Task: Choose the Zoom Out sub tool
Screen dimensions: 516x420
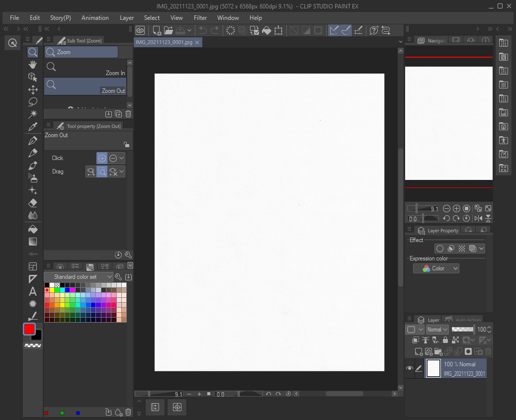Action: (86, 86)
